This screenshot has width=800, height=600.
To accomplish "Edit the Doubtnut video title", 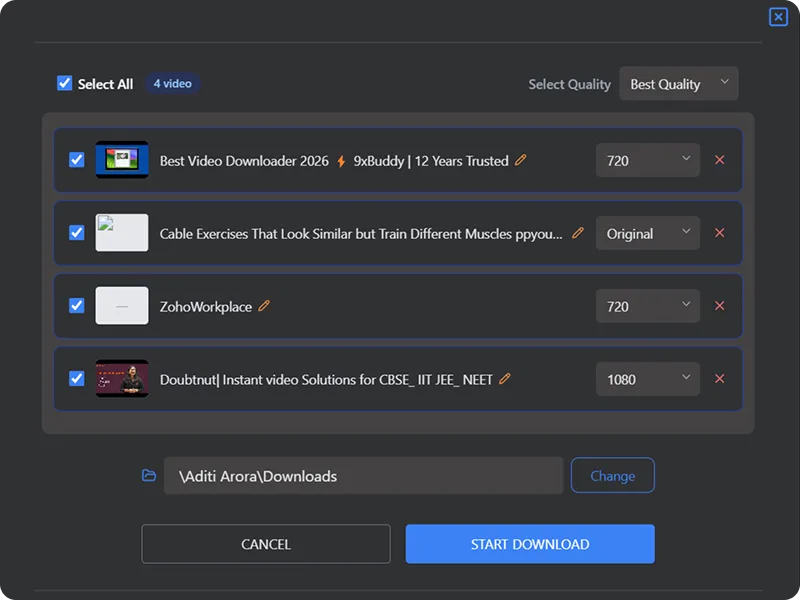I will click(505, 379).
